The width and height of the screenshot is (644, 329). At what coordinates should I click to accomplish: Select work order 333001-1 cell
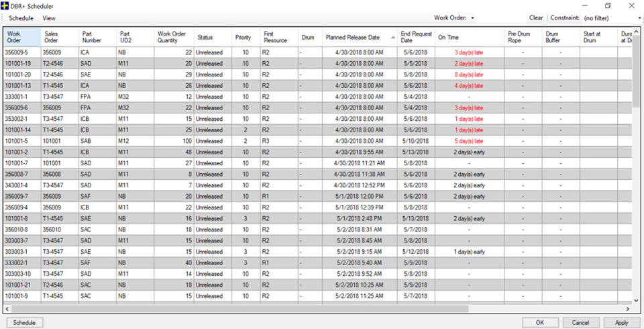tap(22, 97)
